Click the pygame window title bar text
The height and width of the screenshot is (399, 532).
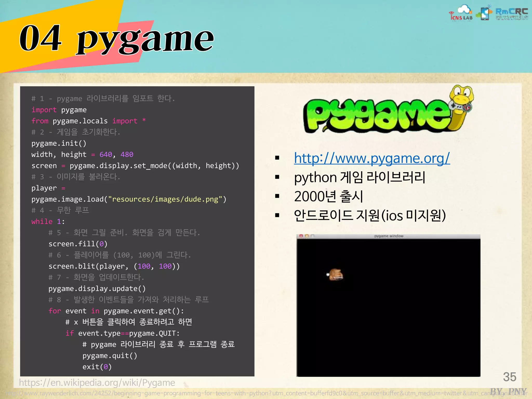[x=389, y=236]
